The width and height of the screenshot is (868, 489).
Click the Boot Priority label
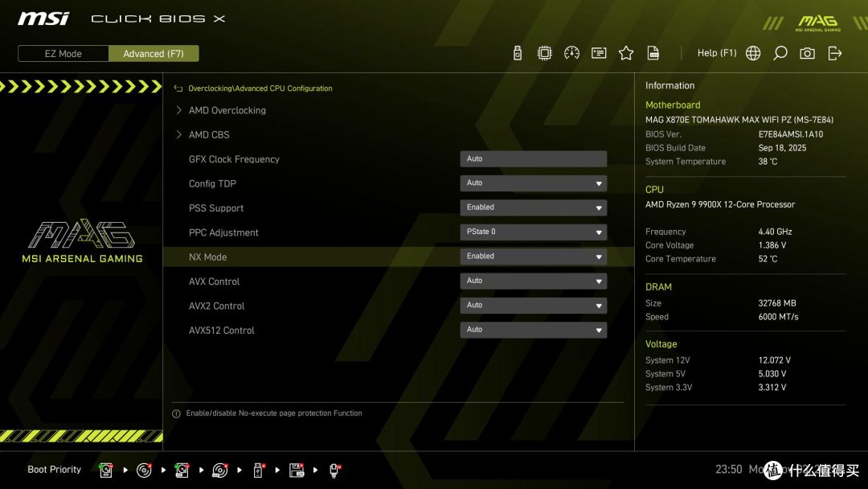(55, 470)
